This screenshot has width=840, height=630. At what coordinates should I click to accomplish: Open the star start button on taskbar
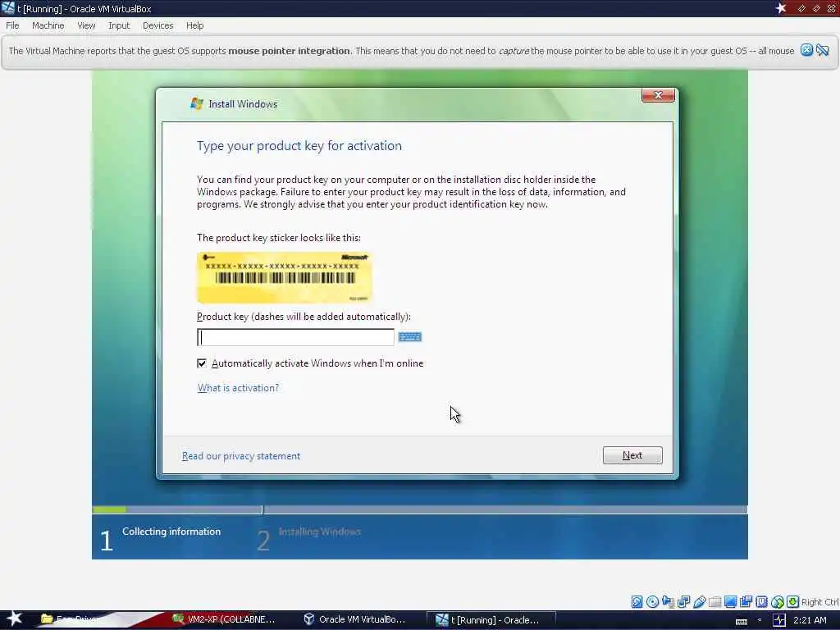coord(13,619)
